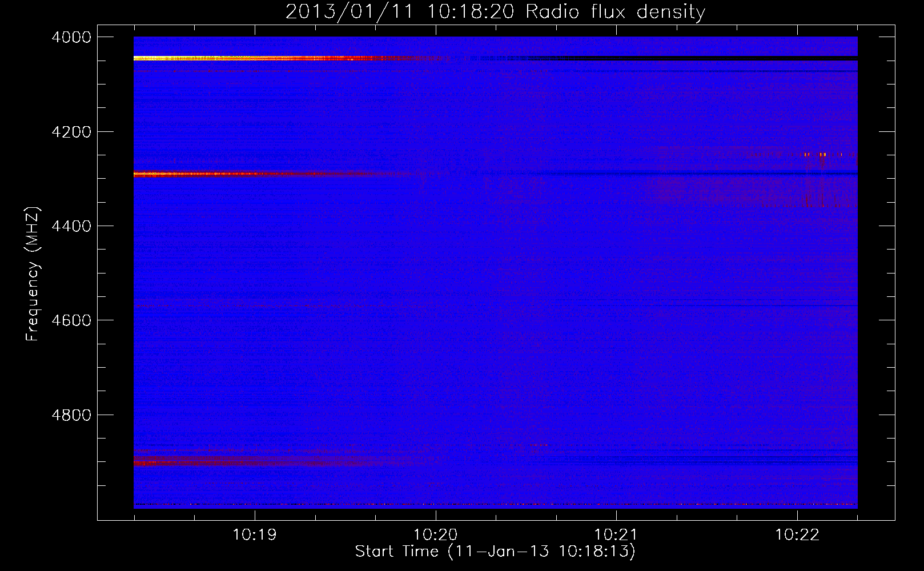Click the plot title "2013/01/11 10:18:20 Radio flux density"
This screenshot has width=924, height=571.
[495, 11]
